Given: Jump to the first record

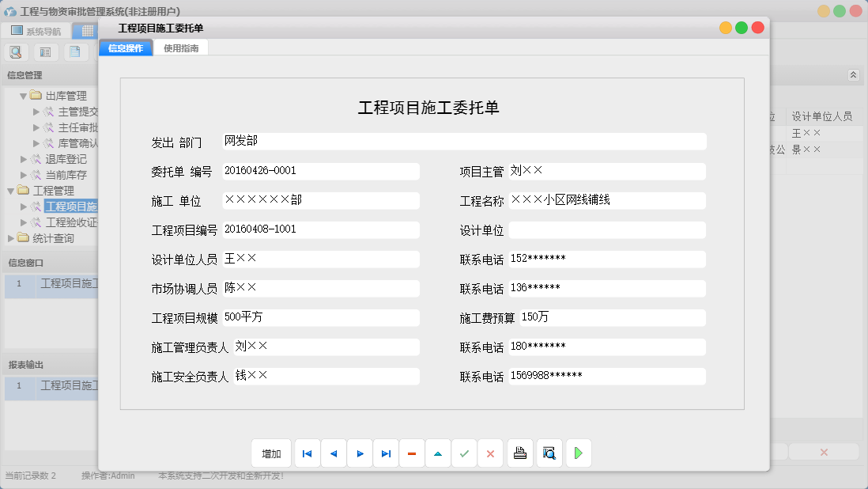Looking at the screenshot, I should pos(307,453).
